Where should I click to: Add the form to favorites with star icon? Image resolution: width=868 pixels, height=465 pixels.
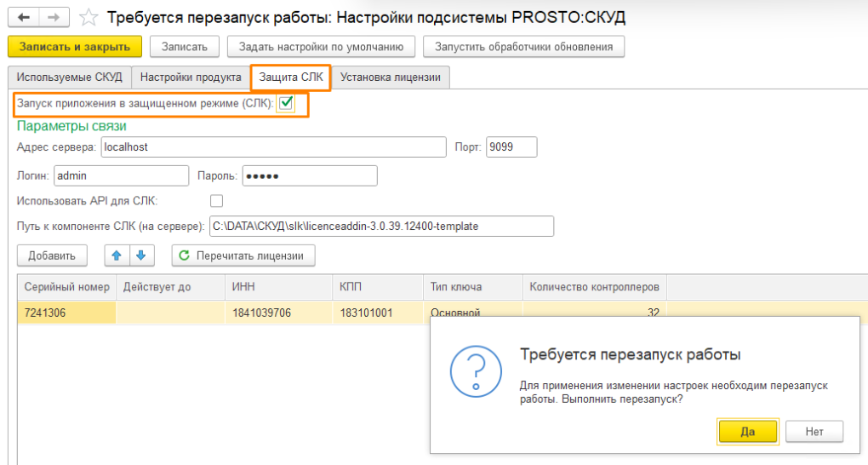pyautogui.click(x=89, y=17)
